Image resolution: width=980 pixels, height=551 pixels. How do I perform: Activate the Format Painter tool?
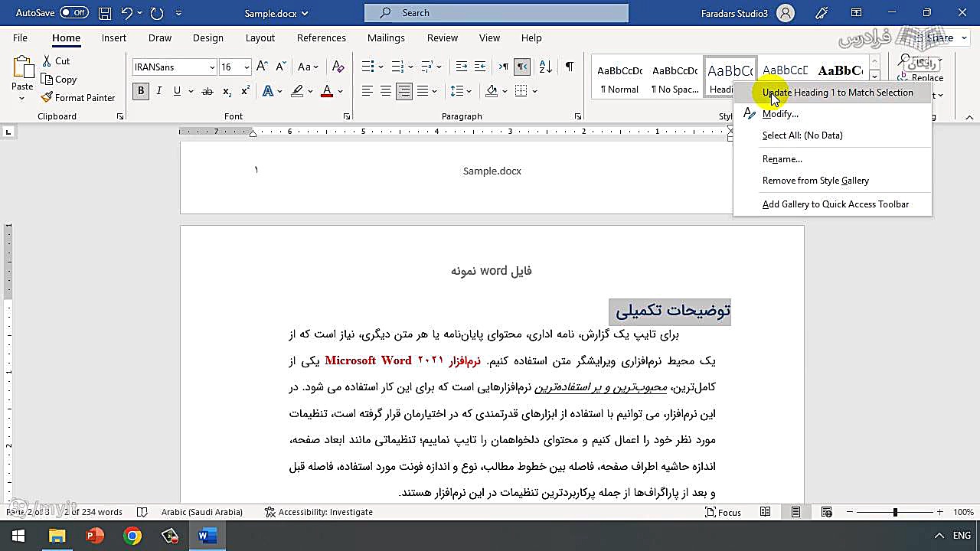78,98
